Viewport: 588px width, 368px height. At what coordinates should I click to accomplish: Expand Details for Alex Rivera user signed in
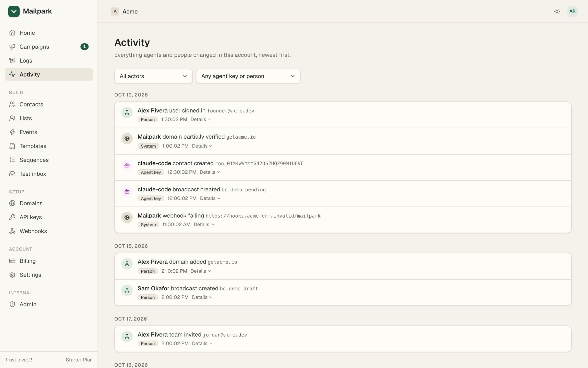(x=201, y=119)
